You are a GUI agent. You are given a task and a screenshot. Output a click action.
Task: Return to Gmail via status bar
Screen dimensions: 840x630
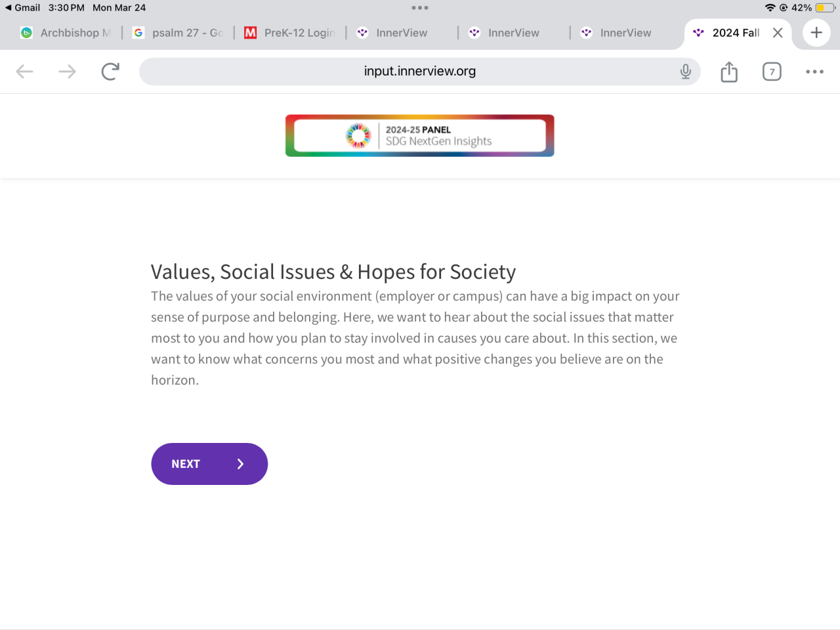(22, 8)
